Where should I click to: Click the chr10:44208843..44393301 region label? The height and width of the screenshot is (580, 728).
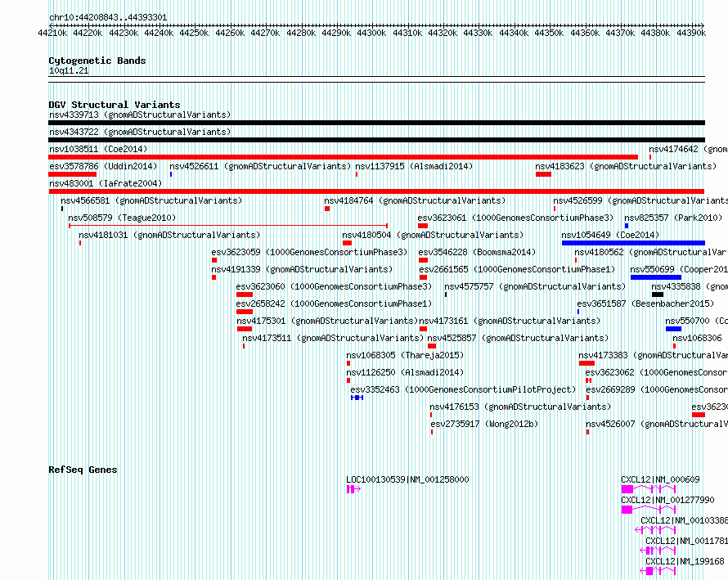(108, 17)
